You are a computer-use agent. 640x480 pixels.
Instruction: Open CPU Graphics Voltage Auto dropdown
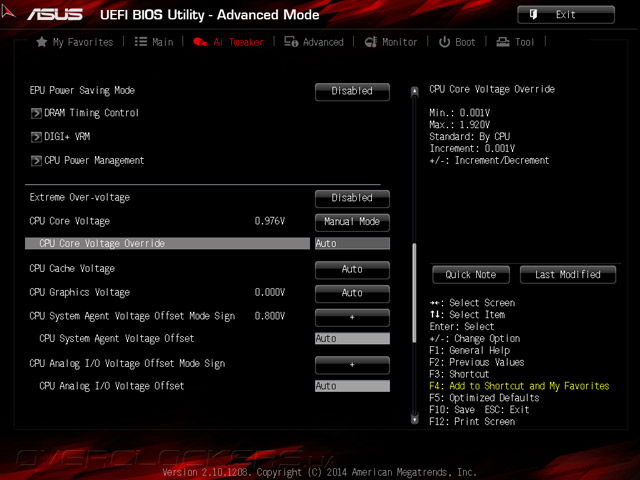pos(352,293)
